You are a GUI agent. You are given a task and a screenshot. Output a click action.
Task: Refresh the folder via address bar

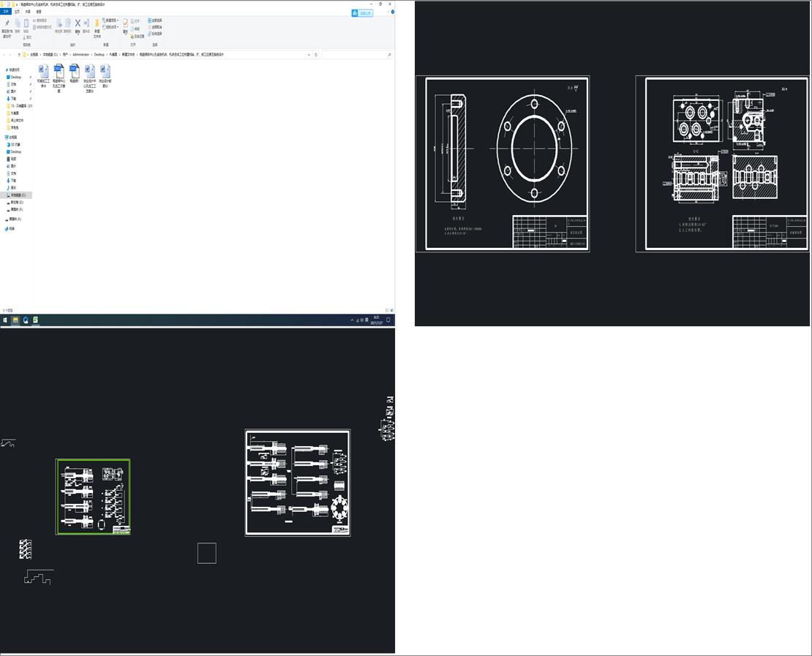(316, 54)
